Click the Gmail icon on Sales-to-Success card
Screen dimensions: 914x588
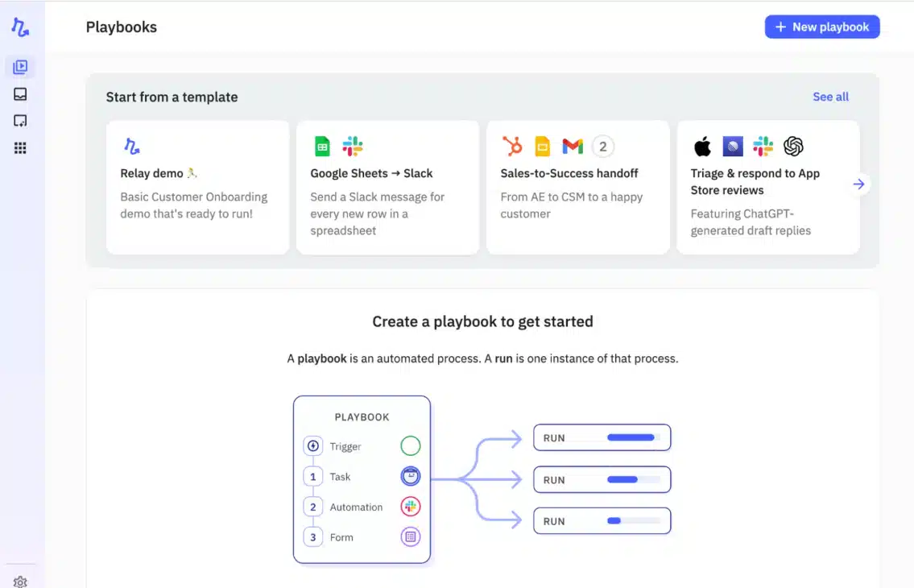tap(572, 146)
